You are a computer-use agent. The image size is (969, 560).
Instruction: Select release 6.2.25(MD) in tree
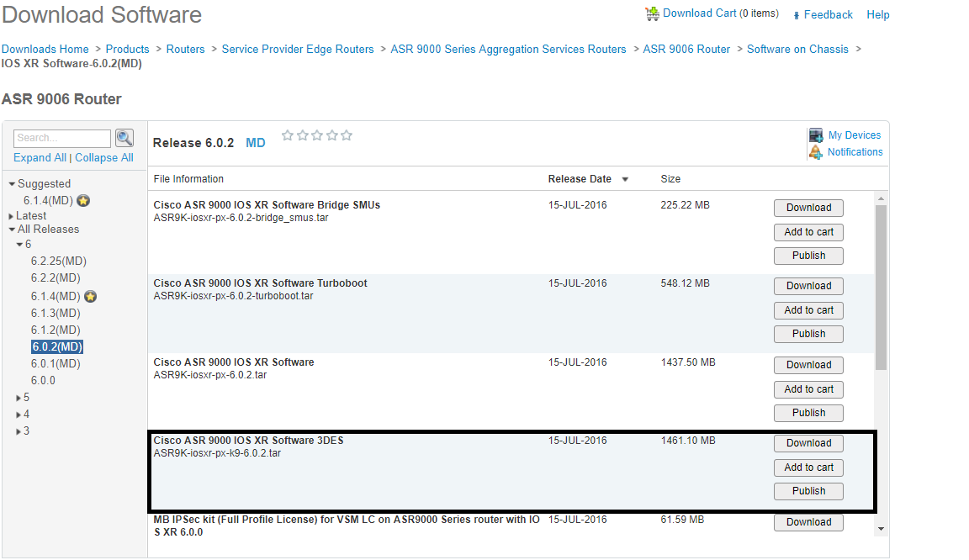tap(57, 262)
